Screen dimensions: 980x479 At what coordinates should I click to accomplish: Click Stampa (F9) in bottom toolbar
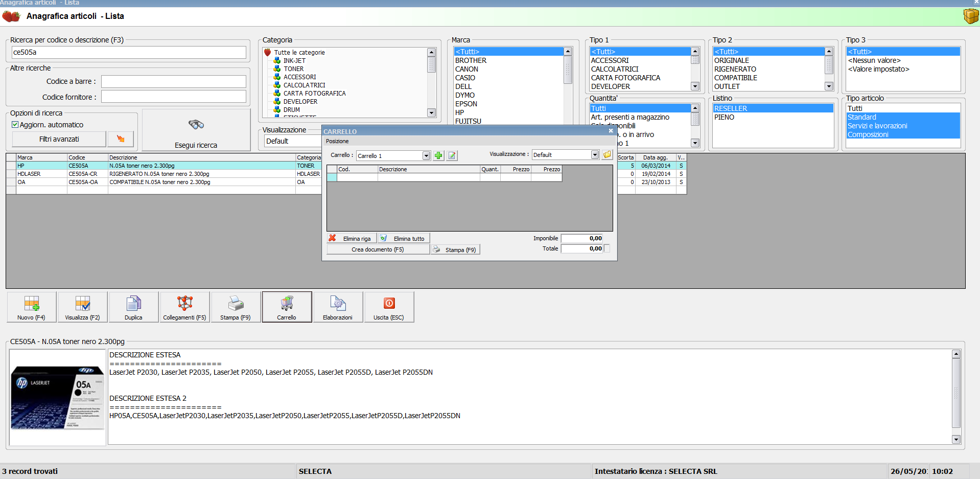[x=236, y=307]
